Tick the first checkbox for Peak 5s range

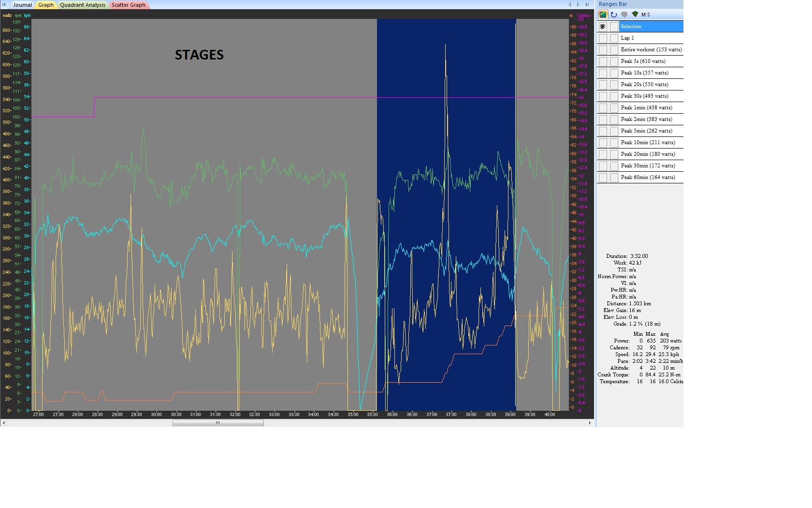click(603, 61)
